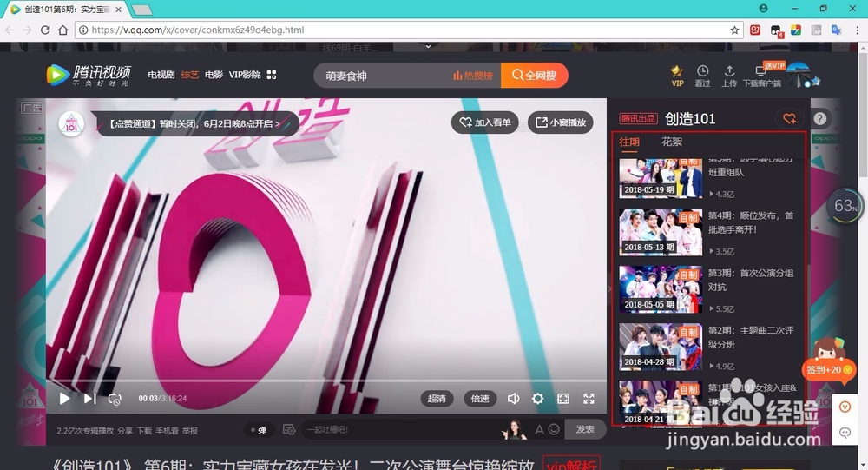Focus the search box with 萌妻食神
Screen dimensions: 868x470
382,76
